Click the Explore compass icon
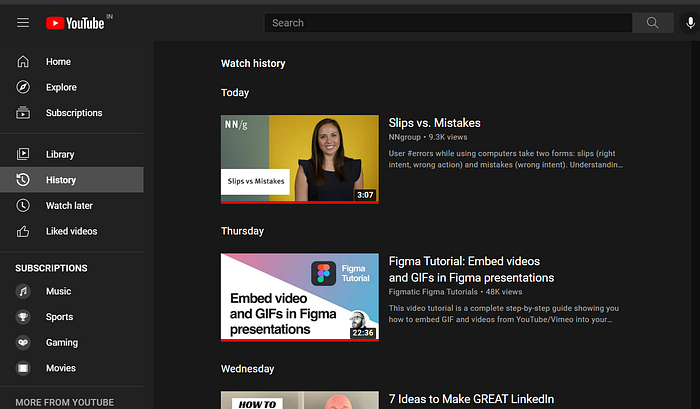Image resolution: width=700 pixels, height=409 pixels. (23, 87)
